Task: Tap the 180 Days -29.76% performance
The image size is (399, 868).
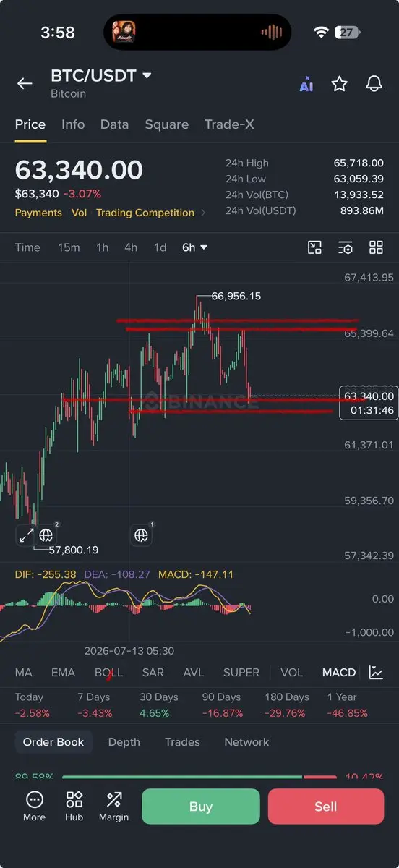Action: point(286,705)
